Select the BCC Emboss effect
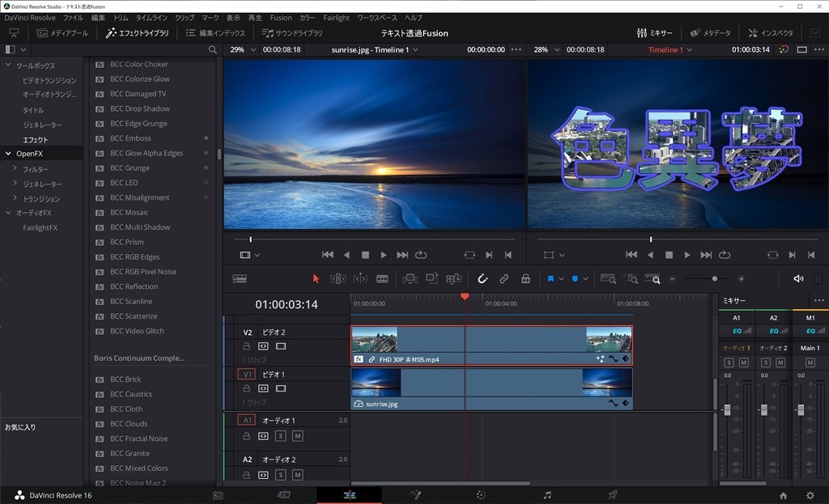Image resolution: width=829 pixels, height=504 pixels. tap(130, 138)
